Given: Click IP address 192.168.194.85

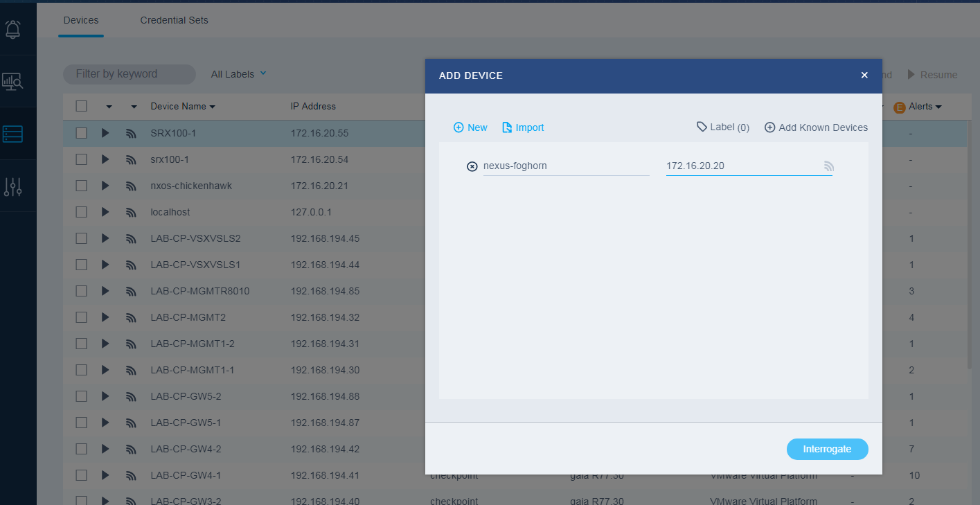Looking at the screenshot, I should point(325,291).
